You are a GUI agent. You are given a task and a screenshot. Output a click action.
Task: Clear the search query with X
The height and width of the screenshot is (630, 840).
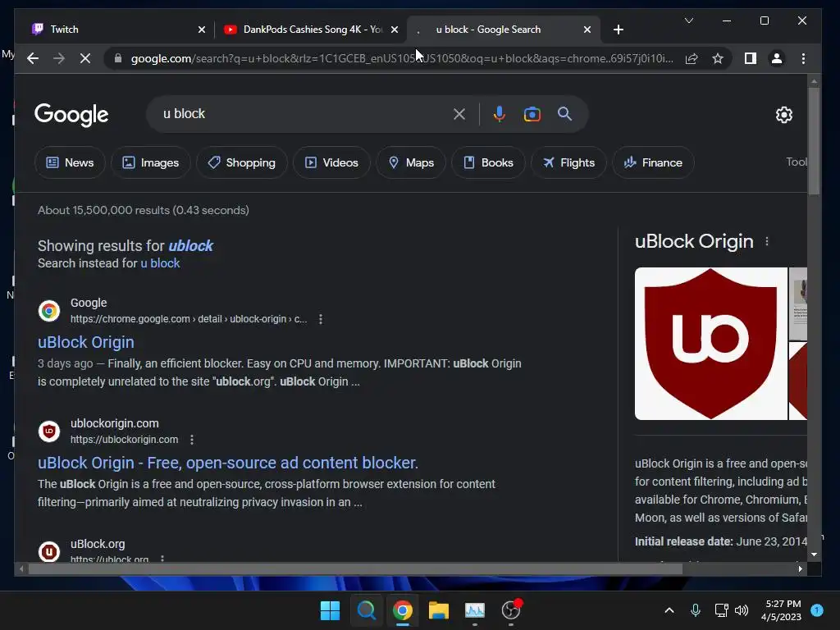click(459, 114)
